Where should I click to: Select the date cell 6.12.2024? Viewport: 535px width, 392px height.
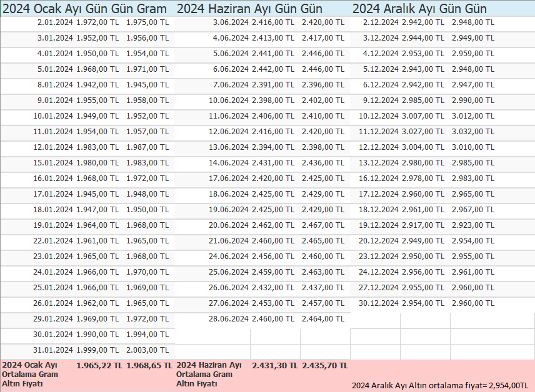[381, 85]
